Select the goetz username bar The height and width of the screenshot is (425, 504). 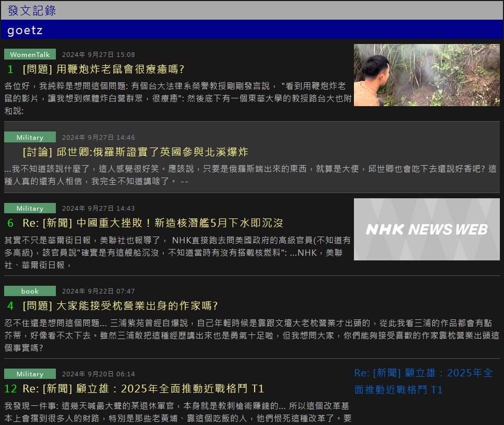(251, 30)
